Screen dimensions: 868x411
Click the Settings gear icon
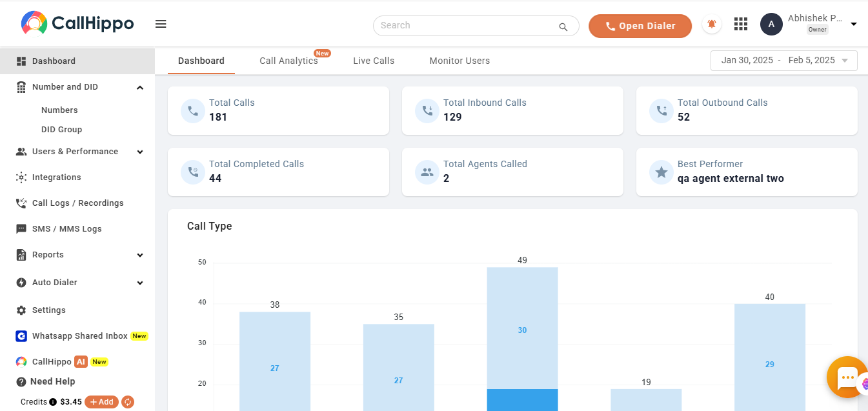pyautogui.click(x=21, y=310)
